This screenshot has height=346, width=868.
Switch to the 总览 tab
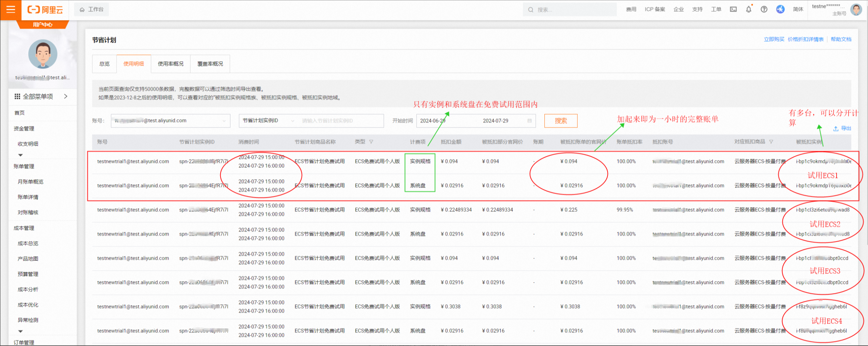104,64
